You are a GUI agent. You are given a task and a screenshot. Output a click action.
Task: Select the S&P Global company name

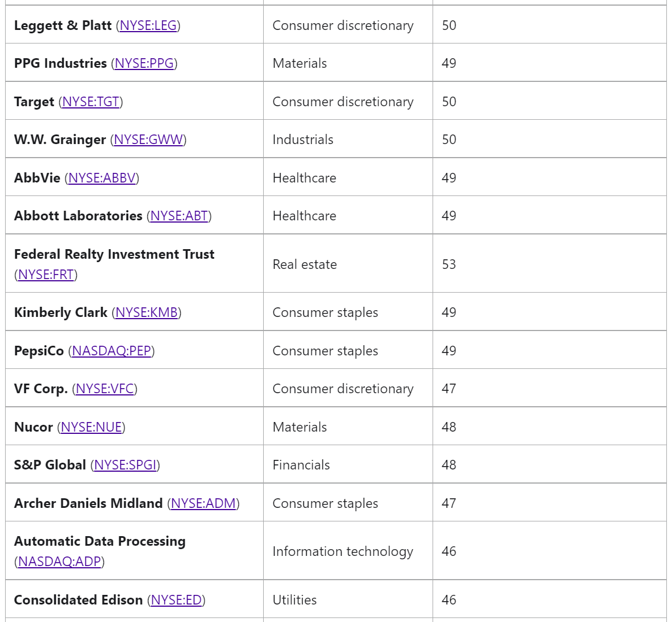point(50,465)
